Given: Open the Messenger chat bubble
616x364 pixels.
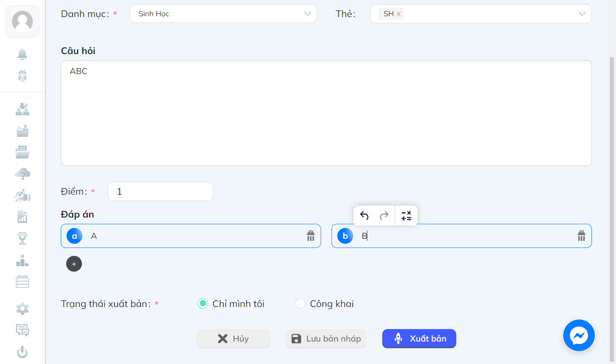Looking at the screenshot, I should (579, 335).
